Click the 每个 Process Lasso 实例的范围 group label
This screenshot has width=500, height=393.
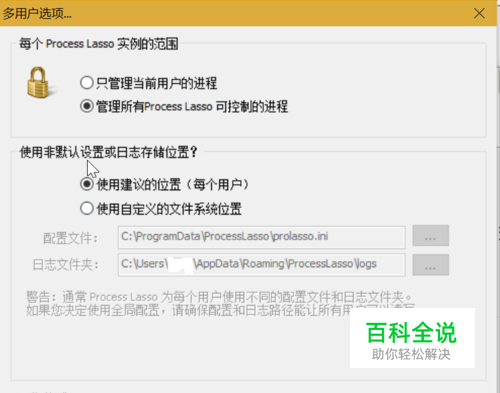99,44
